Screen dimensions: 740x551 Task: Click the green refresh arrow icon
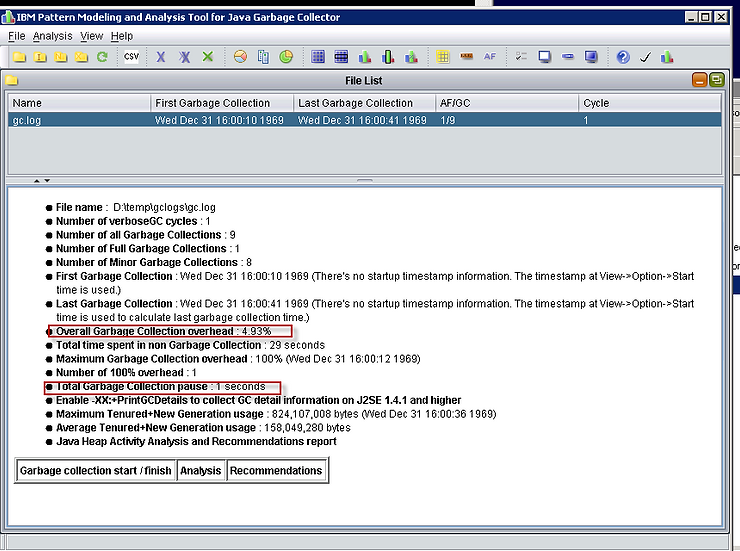pos(102,57)
